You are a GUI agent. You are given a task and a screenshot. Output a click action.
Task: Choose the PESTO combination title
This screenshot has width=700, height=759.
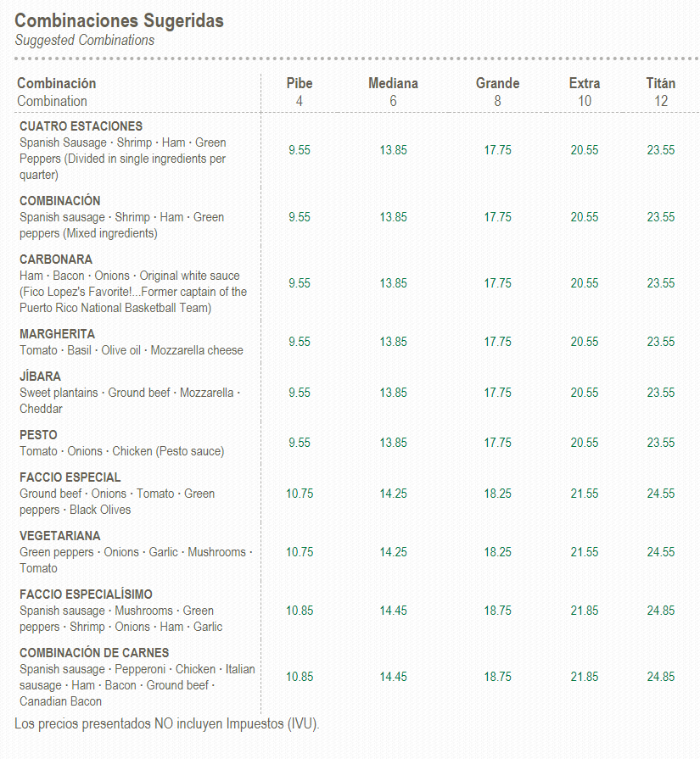click(38, 435)
